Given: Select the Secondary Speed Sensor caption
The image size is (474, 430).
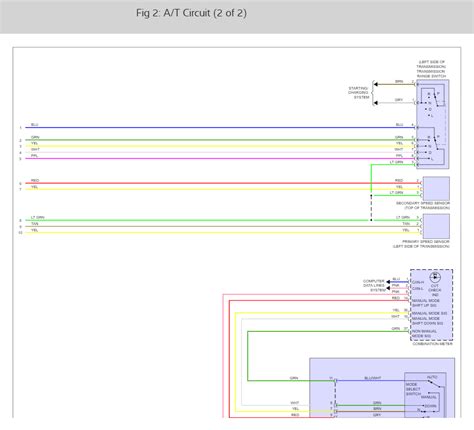Looking at the screenshot, I should [423, 205].
